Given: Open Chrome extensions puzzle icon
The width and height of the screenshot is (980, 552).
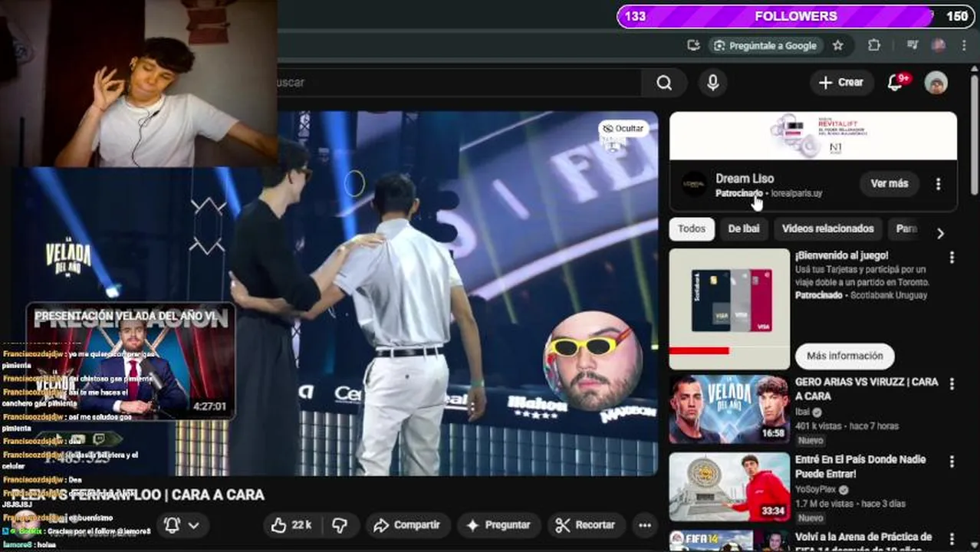Looking at the screenshot, I should coord(873,45).
